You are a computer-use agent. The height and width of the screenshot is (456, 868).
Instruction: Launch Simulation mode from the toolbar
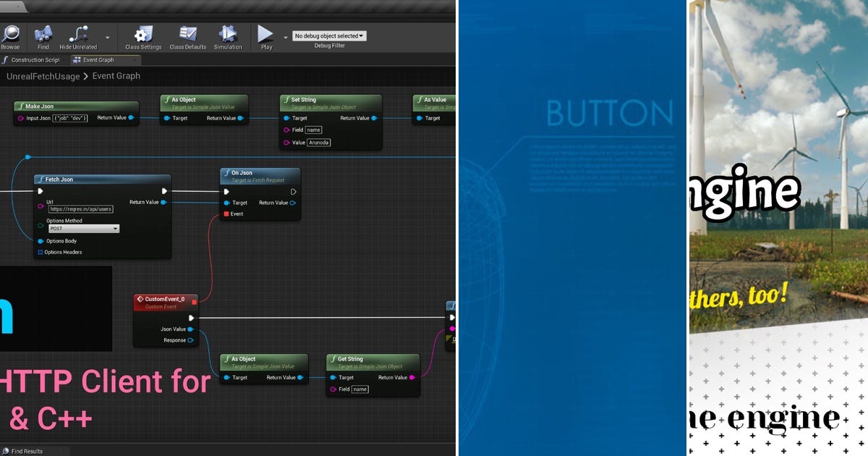(x=228, y=33)
